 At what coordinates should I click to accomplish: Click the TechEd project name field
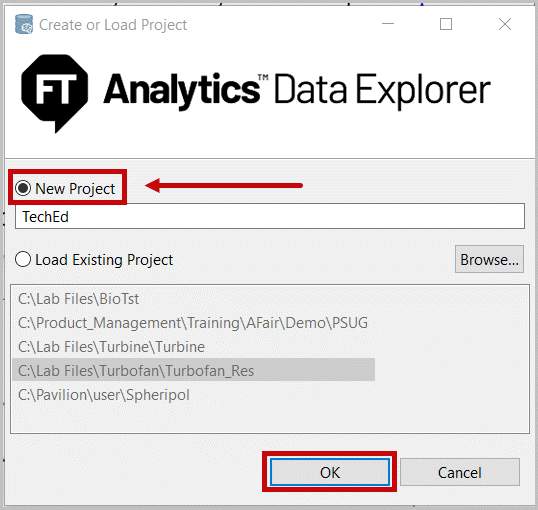click(x=270, y=216)
